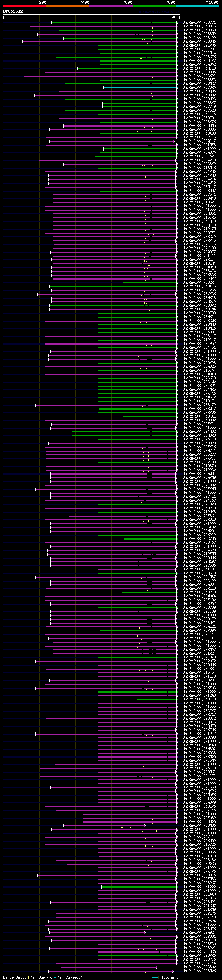Click hit label UniRef100_A5ATE2

point(199,233)
